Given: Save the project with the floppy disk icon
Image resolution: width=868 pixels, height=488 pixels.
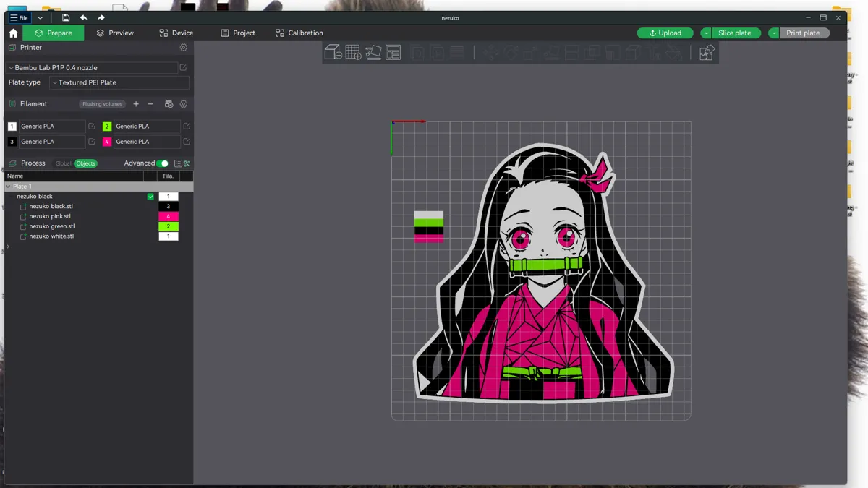Looking at the screenshot, I should pyautogui.click(x=66, y=17).
